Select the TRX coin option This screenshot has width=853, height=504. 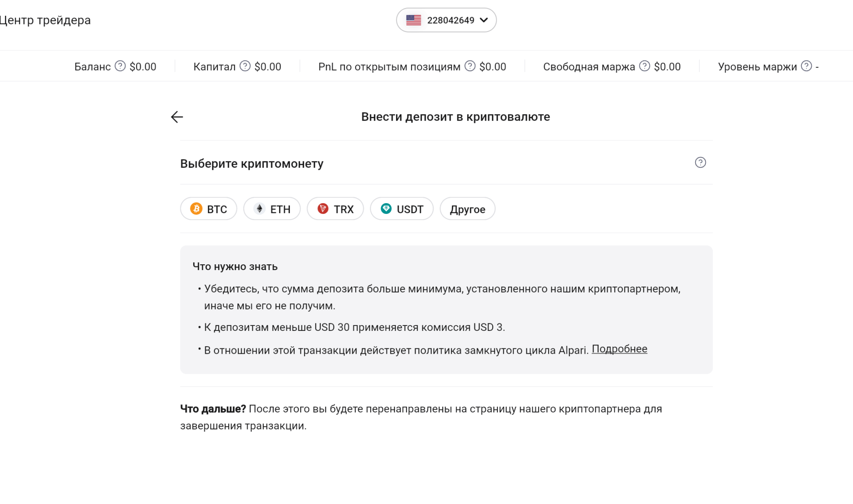[x=335, y=209]
